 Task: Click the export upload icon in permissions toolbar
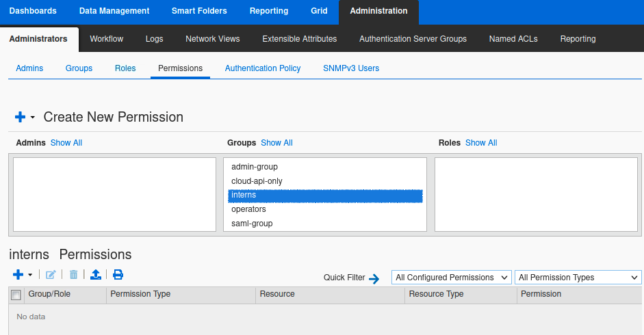point(96,275)
